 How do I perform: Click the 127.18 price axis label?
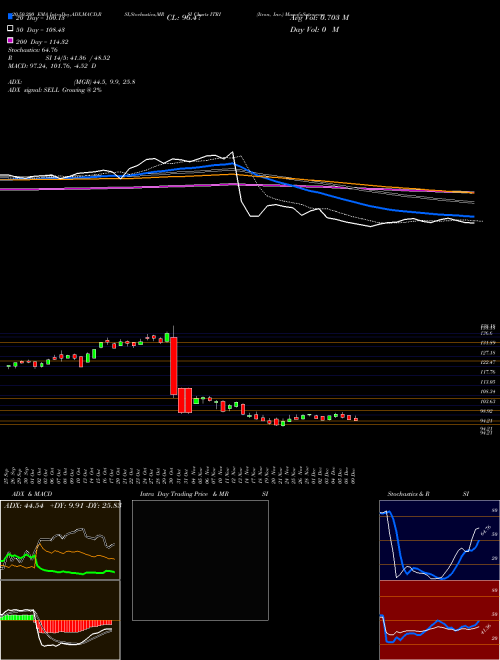click(x=487, y=352)
